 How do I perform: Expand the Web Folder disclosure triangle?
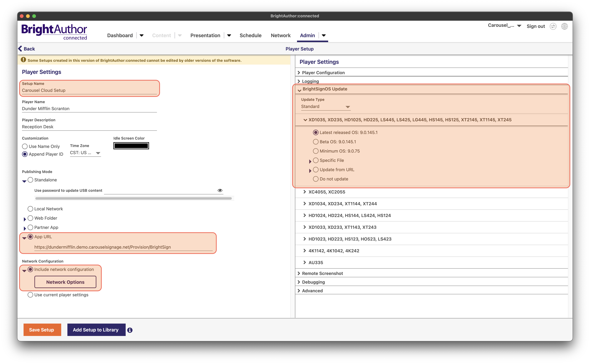click(25, 219)
